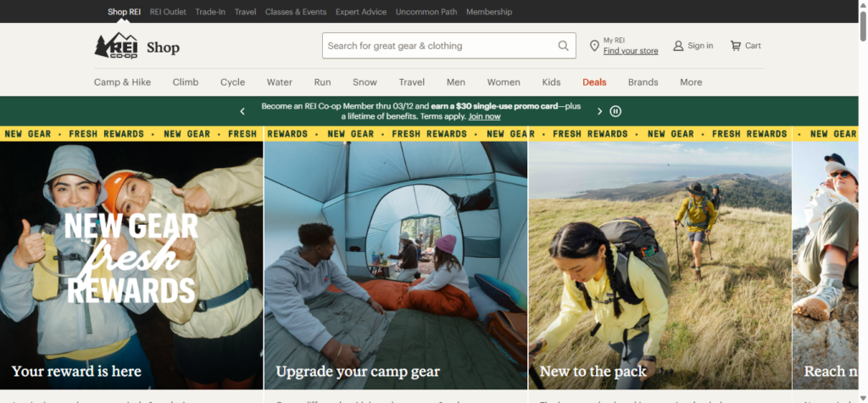
Task: Switch to the REI Outlet tab
Action: 168,12
